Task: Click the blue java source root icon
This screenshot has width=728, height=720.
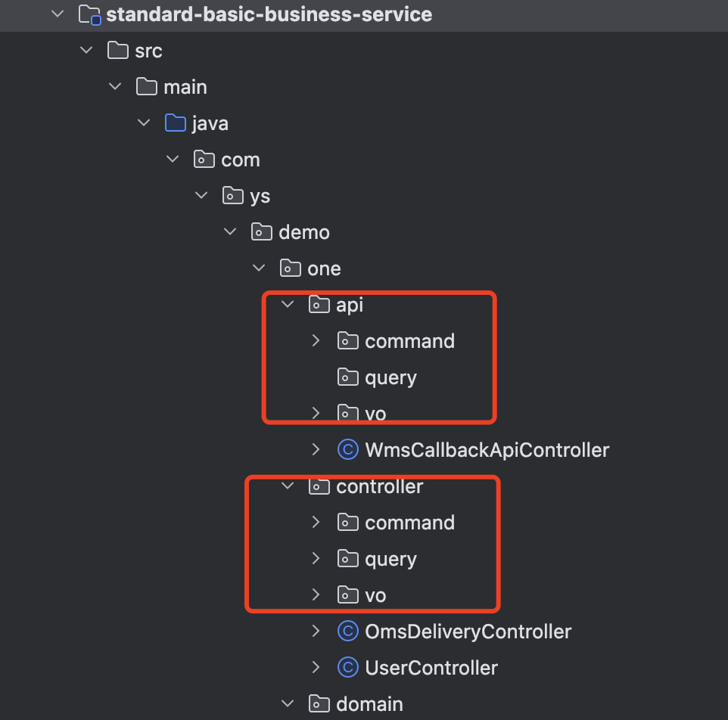Action: tap(176, 123)
